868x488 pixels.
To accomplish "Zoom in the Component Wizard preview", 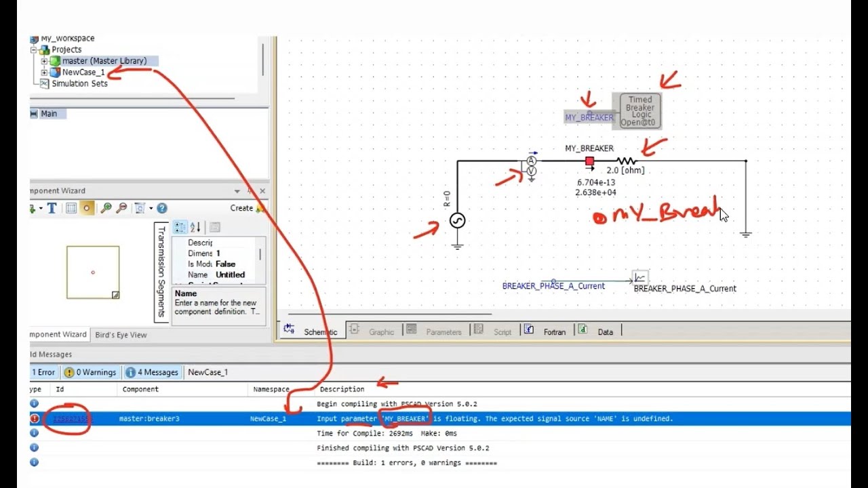I will coord(106,208).
